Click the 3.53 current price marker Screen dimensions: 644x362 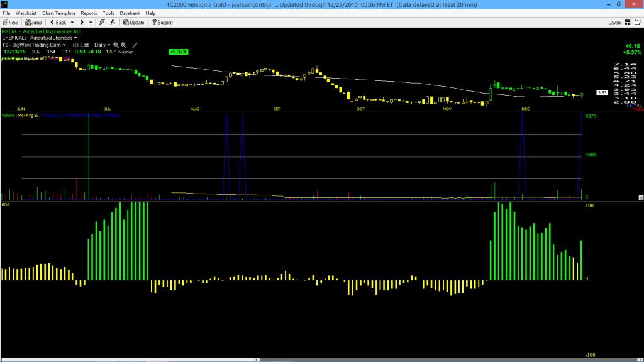(x=602, y=93)
